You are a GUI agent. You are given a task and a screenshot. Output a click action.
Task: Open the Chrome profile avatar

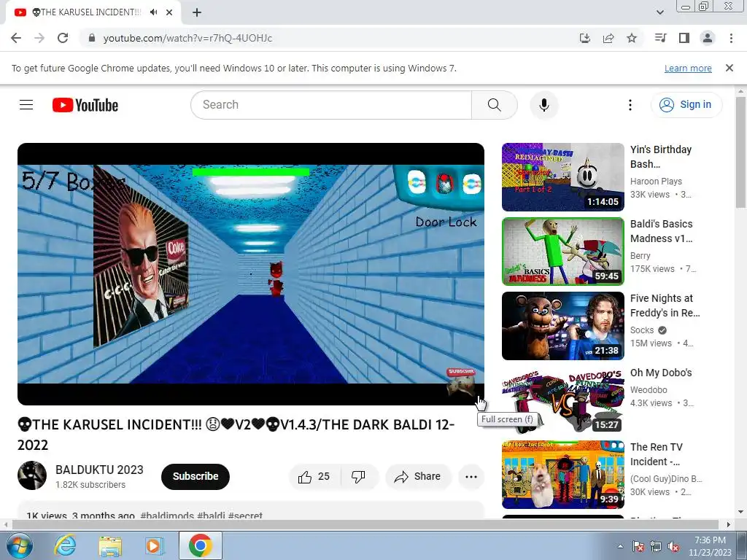coord(708,38)
